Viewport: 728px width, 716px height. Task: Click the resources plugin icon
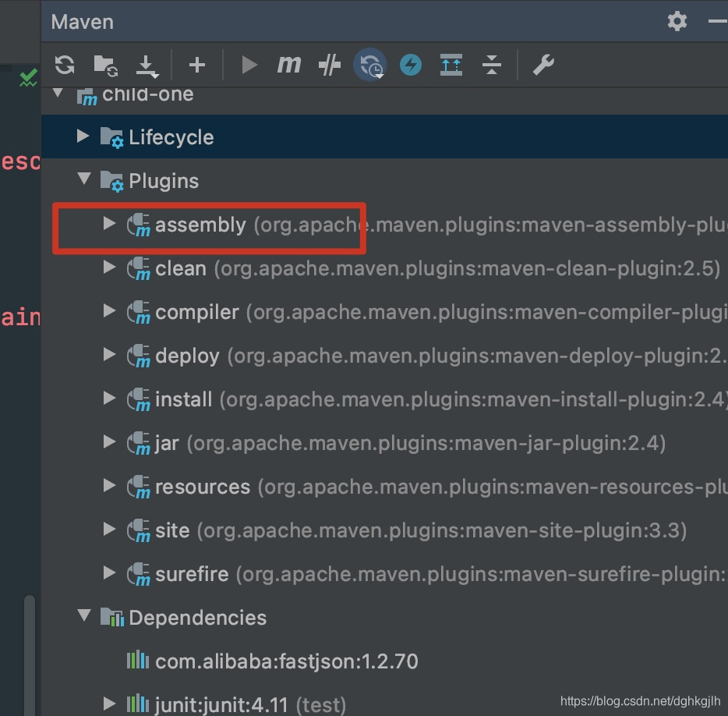[139, 487]
